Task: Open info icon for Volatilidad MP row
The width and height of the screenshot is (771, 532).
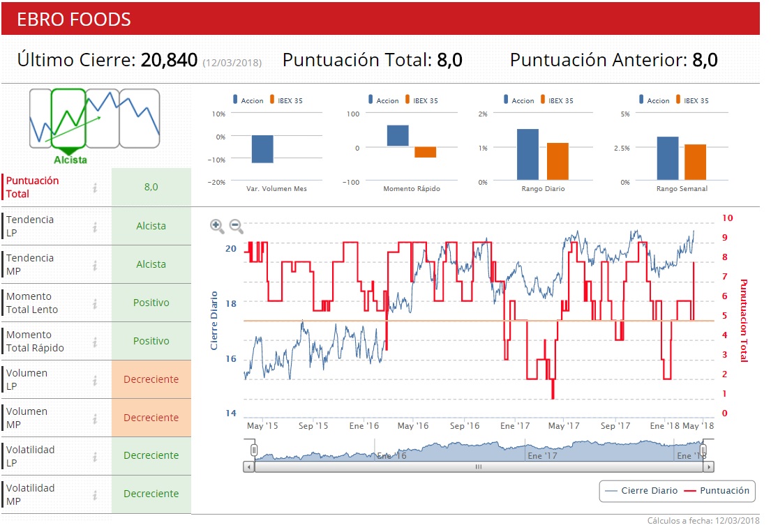Action: [x=95, y=495]
